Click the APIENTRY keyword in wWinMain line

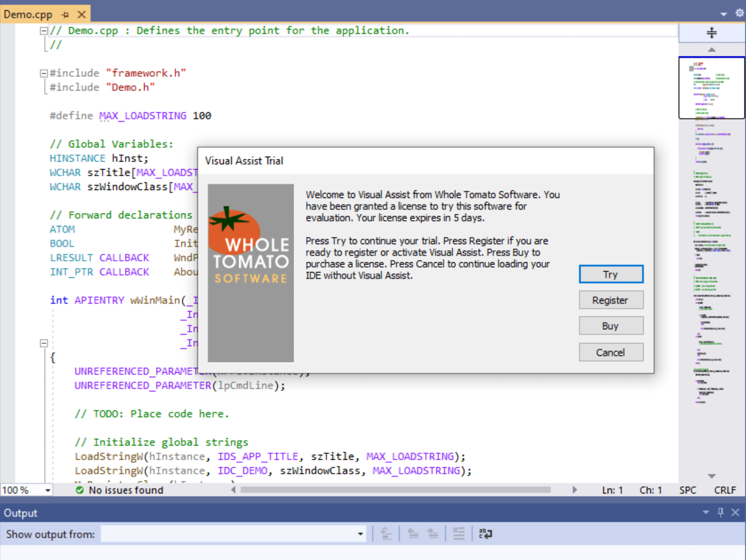pyautogui.click(x=99, y=300)
